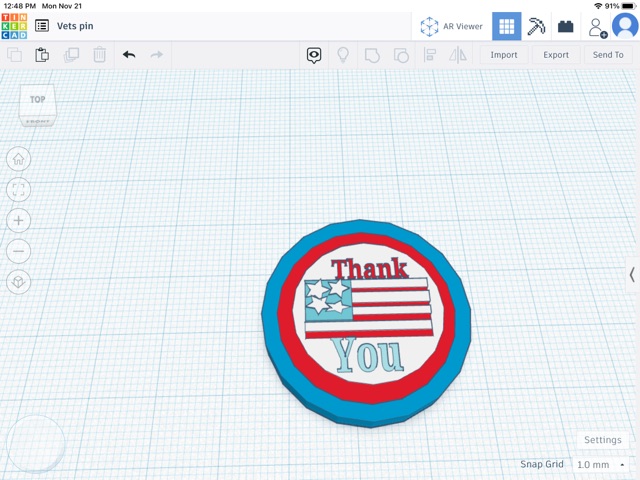
Task: Select the light blue You text shape
Action: pyautogui.click(x=367, y=355)
